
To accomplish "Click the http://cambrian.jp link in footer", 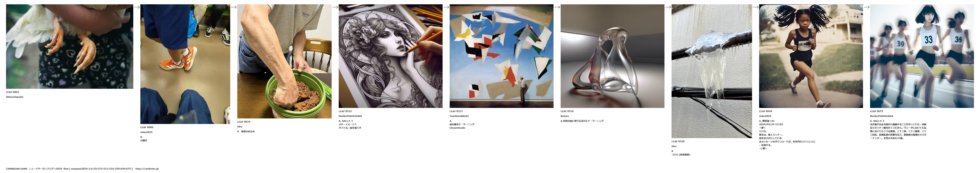I will click(x=147, y=169).
